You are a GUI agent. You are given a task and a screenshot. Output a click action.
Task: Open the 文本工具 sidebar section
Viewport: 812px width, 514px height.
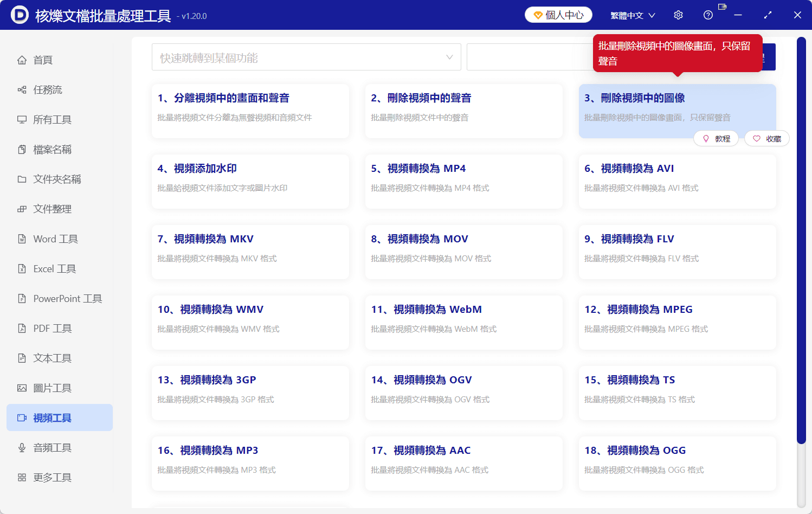click(60, 358)
